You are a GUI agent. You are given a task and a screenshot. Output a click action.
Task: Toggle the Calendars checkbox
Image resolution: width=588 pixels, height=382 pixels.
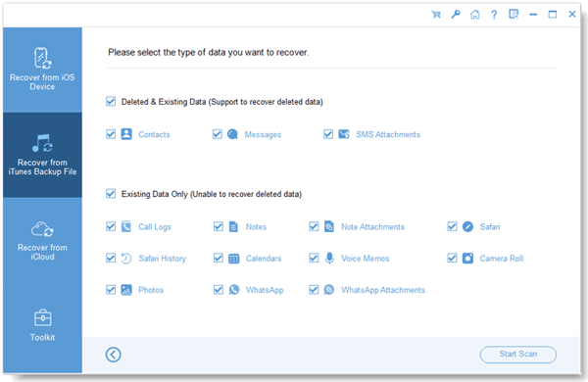click(x=219, y=258)
